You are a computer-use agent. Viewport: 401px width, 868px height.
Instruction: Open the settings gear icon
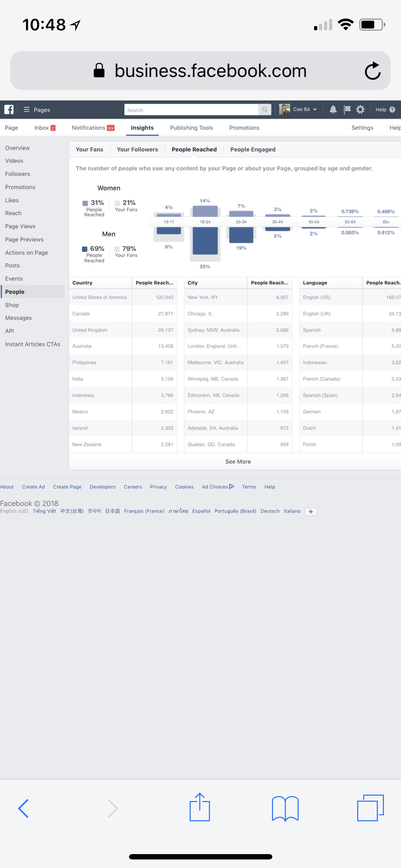coord(360,109)
